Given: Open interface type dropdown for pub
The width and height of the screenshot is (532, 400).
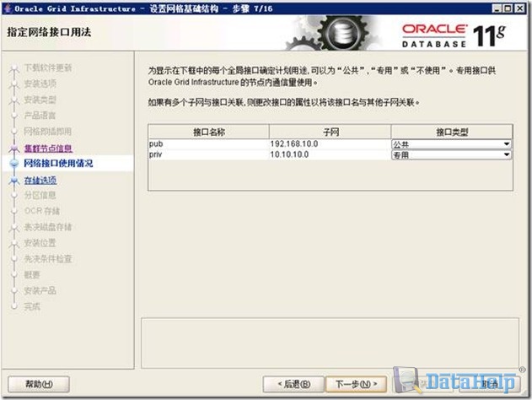Looking at the screenshot, I should 452,144.
